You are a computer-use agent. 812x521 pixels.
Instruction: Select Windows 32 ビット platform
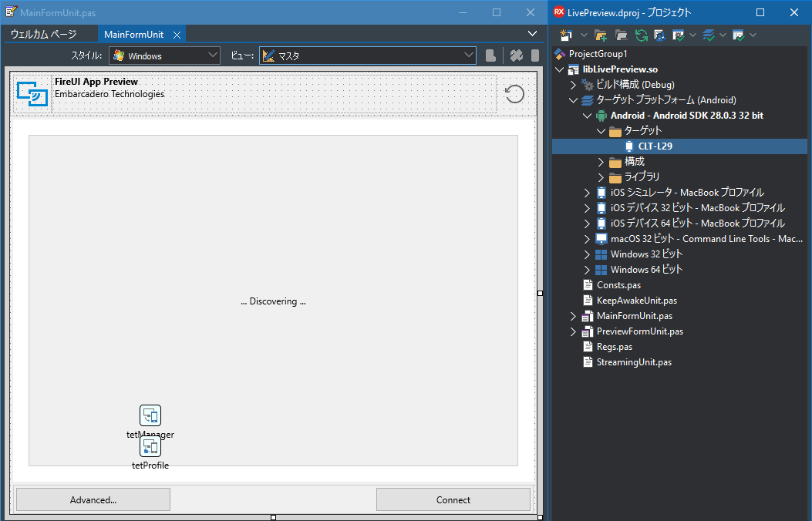point(646,254)
